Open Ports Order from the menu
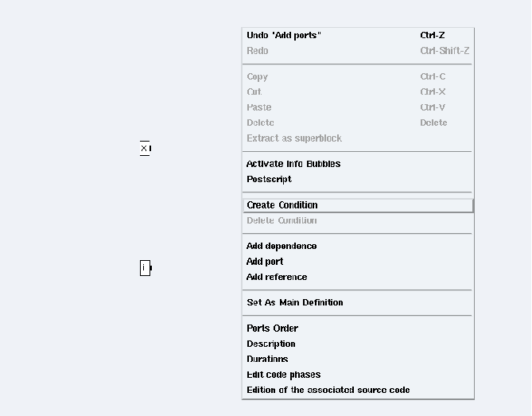This screenshot has width=532, height=416. tap(358, 329)
